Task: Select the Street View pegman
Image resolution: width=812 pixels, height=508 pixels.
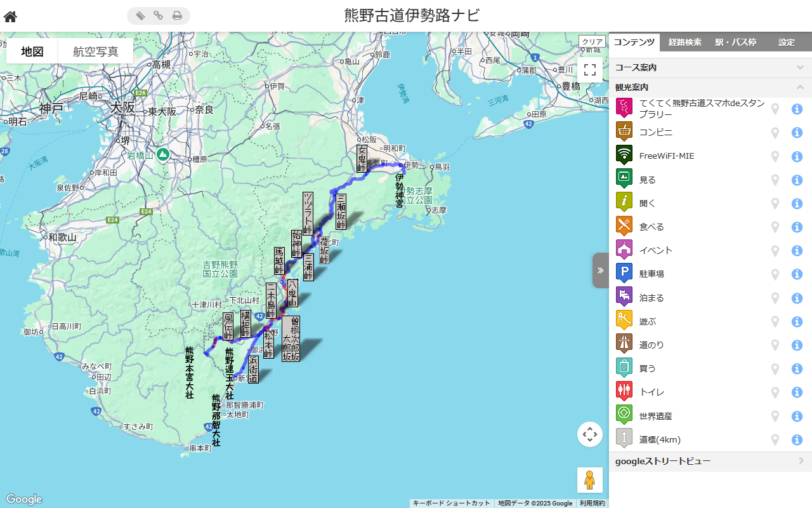Action: point(590,480)
